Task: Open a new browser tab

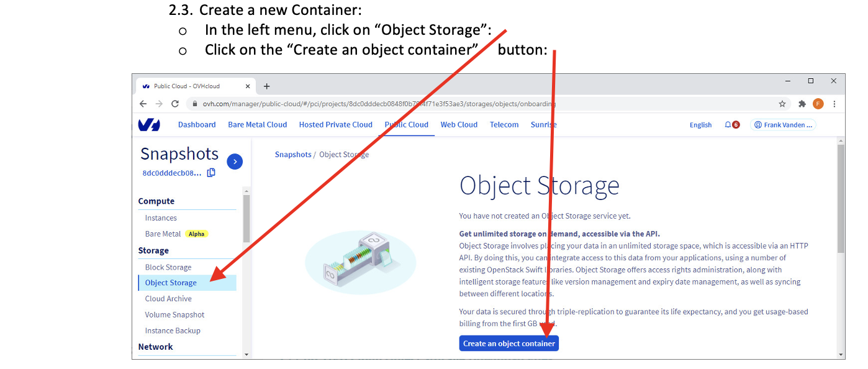Action: [x=267, y=86]
